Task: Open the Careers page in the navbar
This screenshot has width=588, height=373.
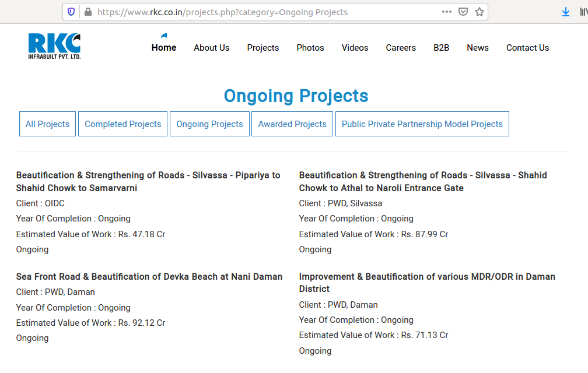Action: (401, 48)
